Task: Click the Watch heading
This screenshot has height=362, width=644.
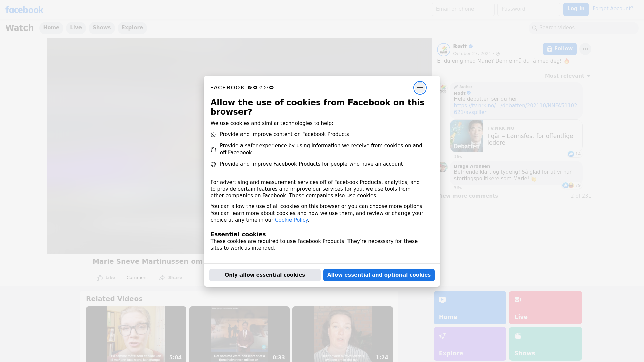Action: (x=19, y=28)
